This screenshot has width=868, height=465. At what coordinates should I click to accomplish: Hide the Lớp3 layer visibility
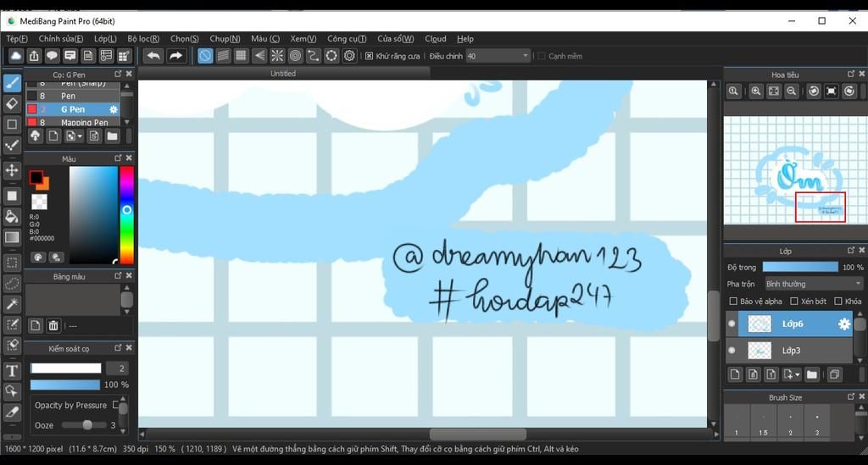tap(732, 351)
